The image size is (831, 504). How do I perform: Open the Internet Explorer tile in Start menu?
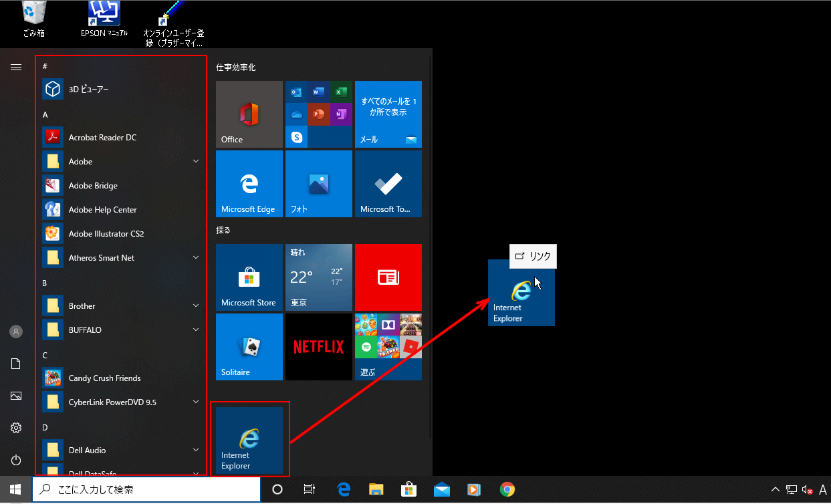[x=249, y=440]
